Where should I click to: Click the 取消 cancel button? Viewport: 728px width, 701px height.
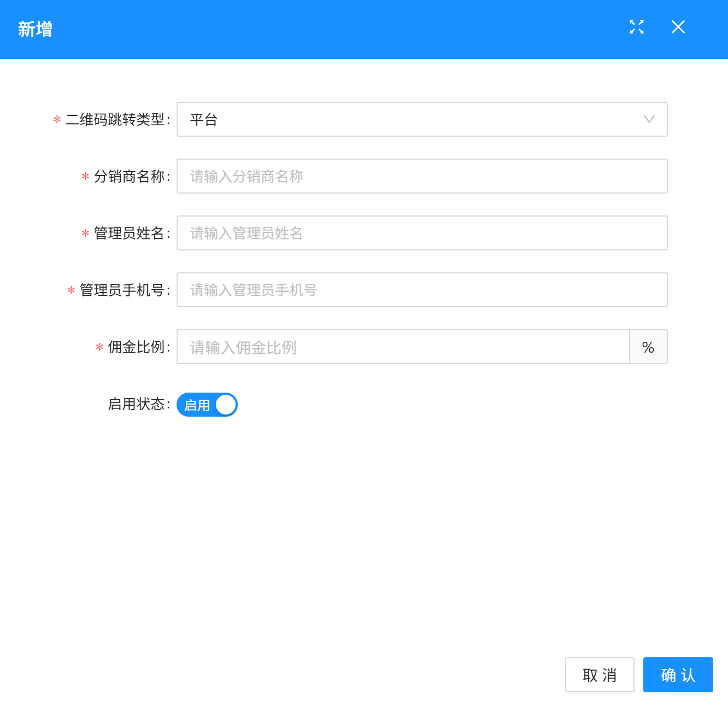pyautogui.click(x=600, y=675)
